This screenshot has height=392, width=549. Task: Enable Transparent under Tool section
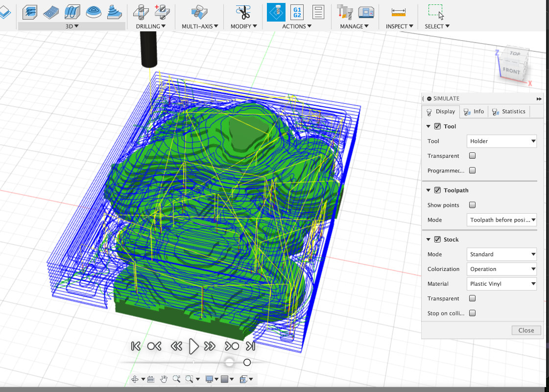pyautogui.click(x=472, y=155)
